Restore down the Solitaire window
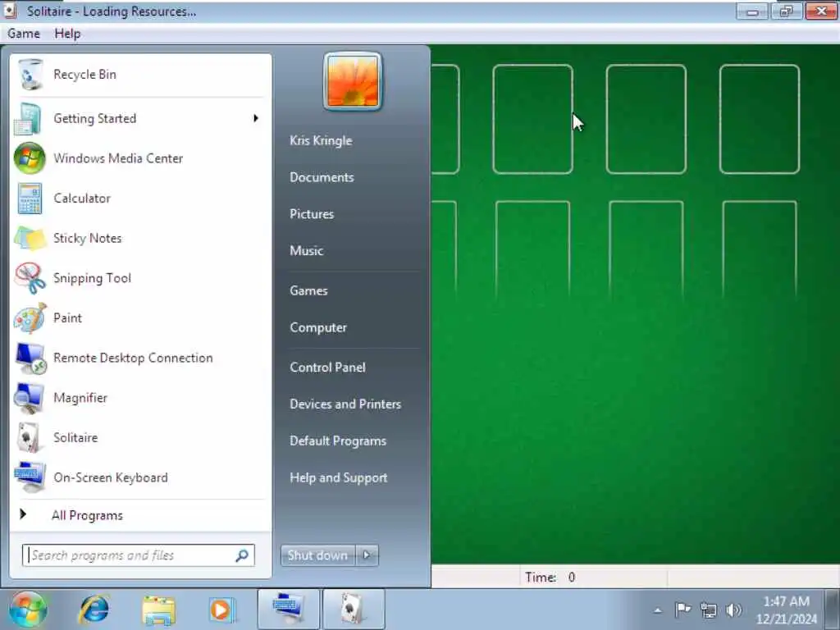840x630 pixels. 786,11
